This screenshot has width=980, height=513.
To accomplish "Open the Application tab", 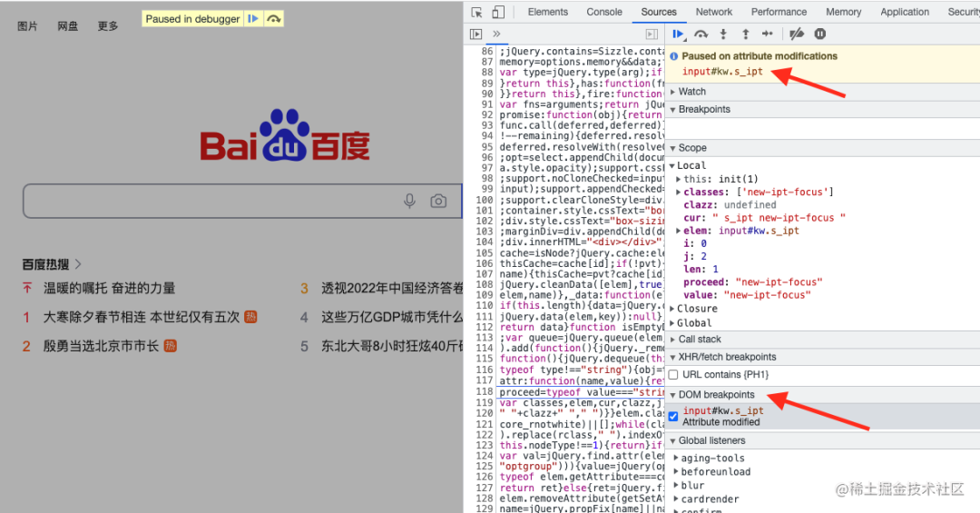I will point(905,12).
